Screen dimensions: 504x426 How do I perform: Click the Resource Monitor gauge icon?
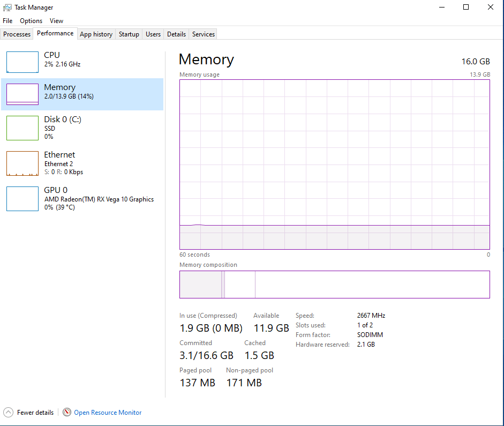coord(67,412)
